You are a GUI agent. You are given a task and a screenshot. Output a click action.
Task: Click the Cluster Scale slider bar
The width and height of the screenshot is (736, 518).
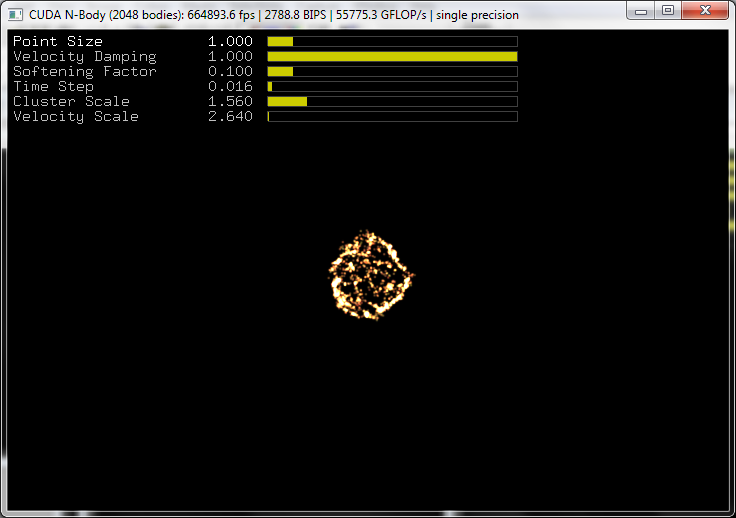(392, 102)
